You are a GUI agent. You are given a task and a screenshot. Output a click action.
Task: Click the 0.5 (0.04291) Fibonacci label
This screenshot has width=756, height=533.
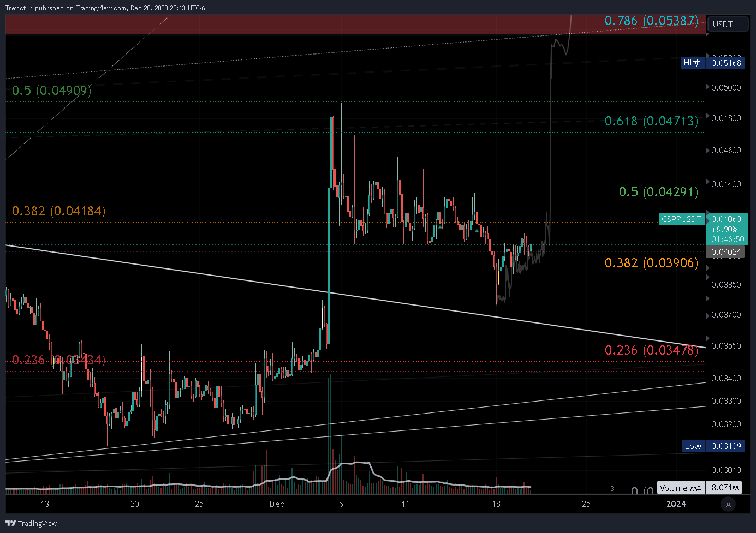(x=658, y=192)
